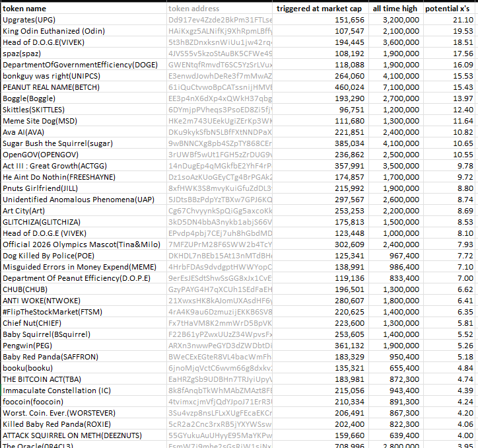Viewport: 478px width, 448px height.
Task: Click the 'all time high' header cell
Action: coord(395,9)
